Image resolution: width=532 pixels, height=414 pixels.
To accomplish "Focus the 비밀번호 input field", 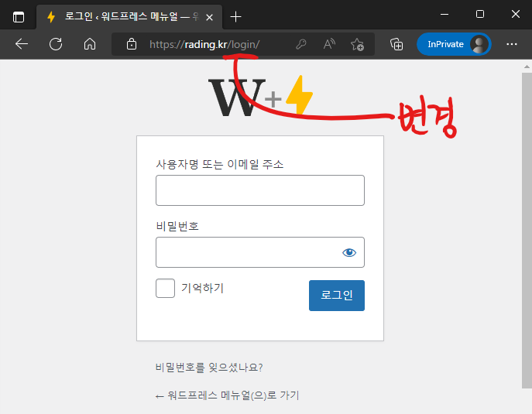I will point(260,252).
